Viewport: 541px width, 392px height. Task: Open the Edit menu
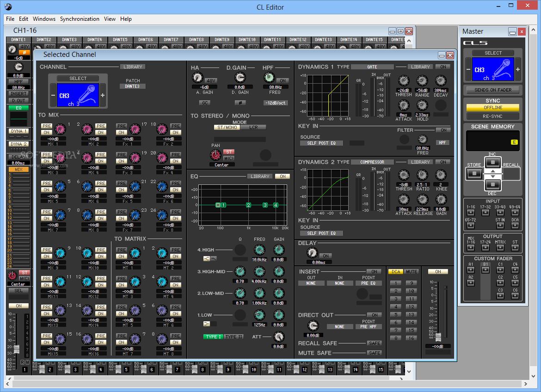24,19
